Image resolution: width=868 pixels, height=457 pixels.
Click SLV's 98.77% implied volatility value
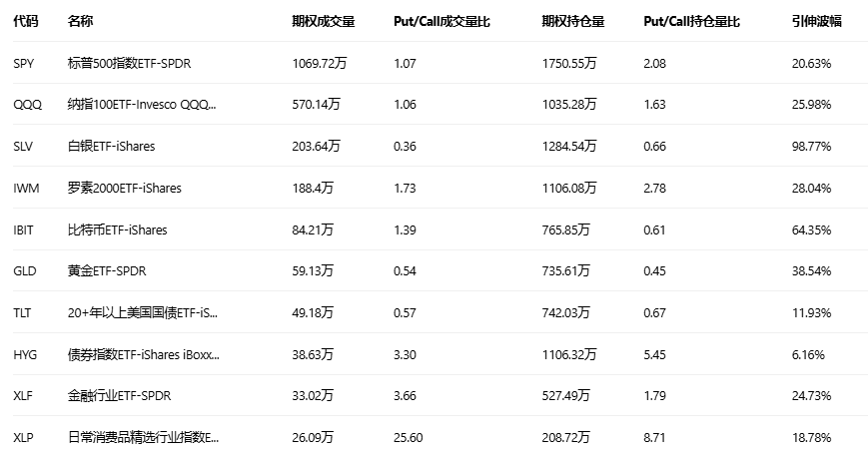811,146
